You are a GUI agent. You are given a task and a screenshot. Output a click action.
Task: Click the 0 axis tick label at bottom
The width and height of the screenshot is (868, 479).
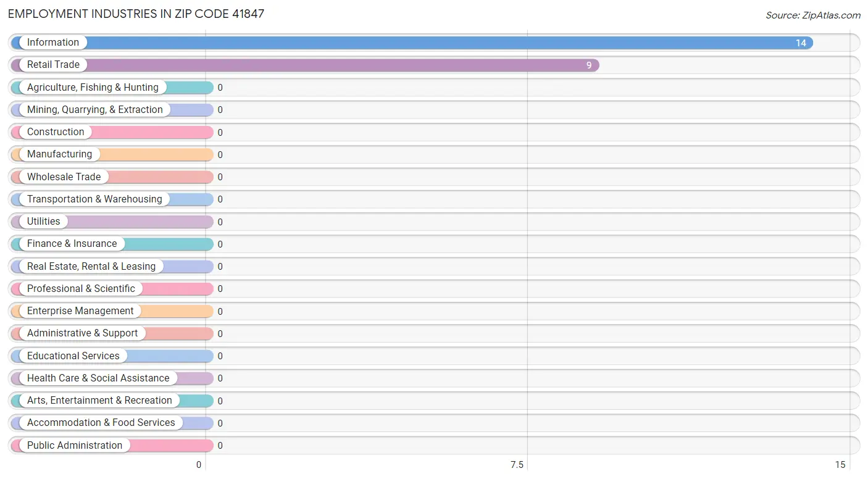pyautogui.click(x=199, y=465)
